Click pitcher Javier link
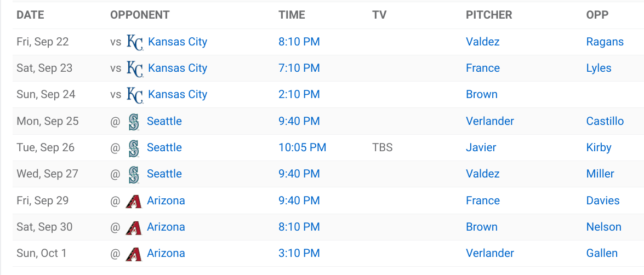This screenshot has width=644, height=275. point(481,147)
